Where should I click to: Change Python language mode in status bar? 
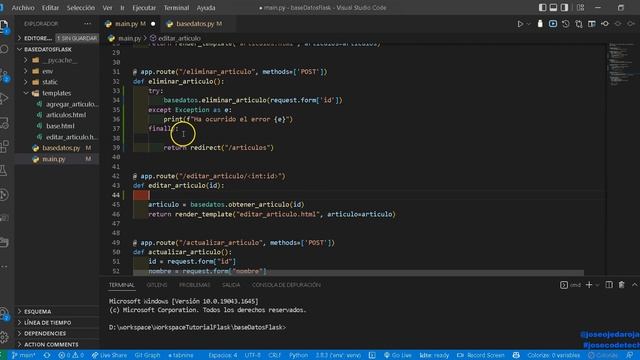298,356
